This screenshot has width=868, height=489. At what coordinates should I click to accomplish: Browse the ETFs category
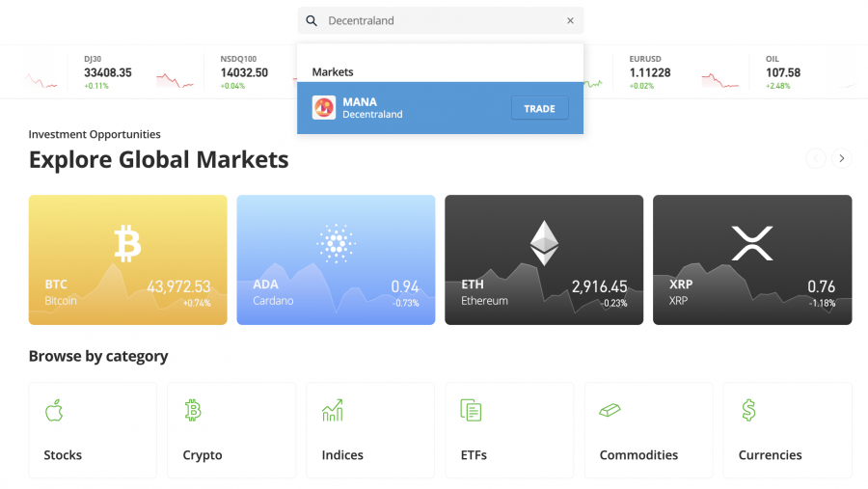pos(510,430)
